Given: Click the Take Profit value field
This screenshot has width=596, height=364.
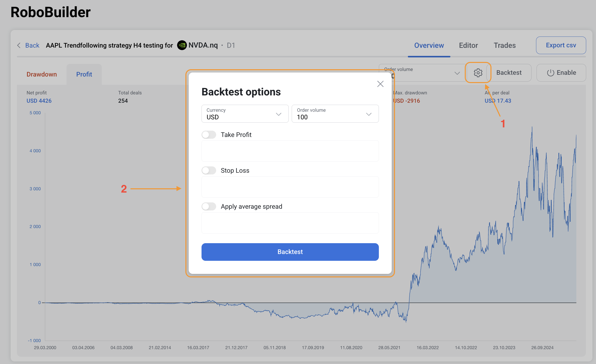Looking at the screenshot, I should click(290, 151).
